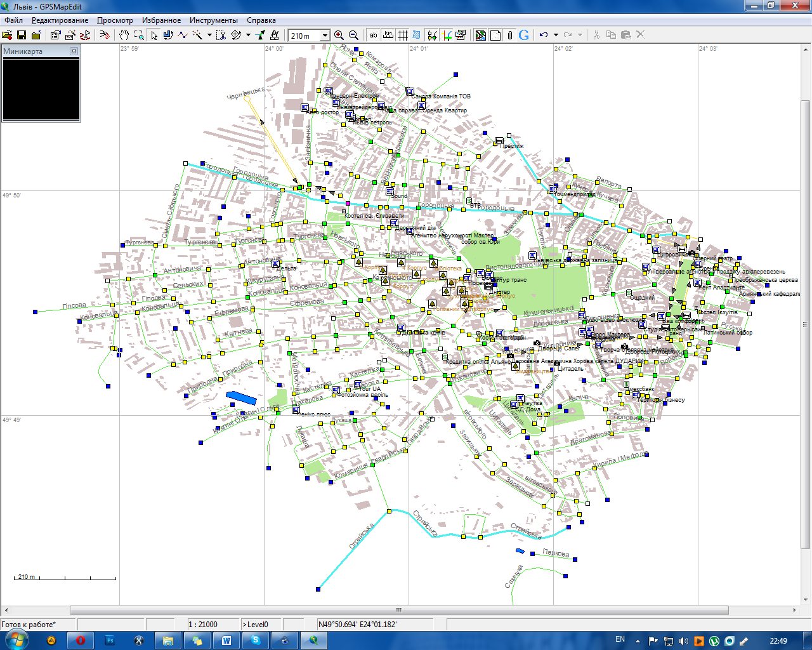Image resolution: width=812 pixels, height=650 pixels.
Task: Toggle the map background view button
Action: (481, 36)
